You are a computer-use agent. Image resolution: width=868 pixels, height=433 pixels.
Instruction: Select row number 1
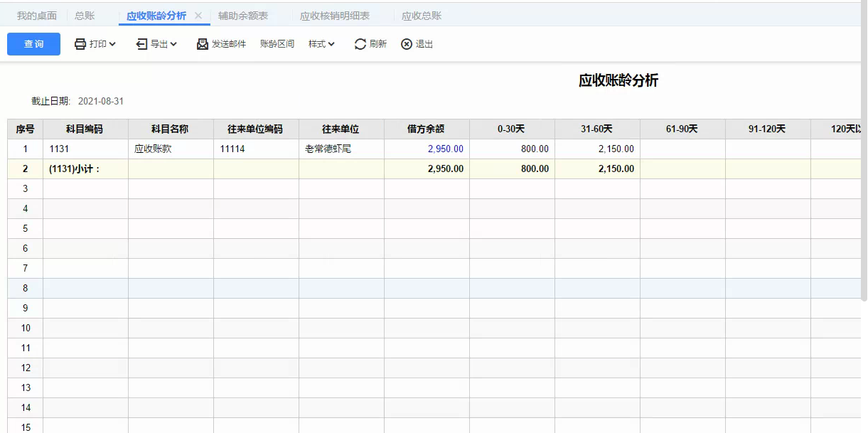pos(25,149)
